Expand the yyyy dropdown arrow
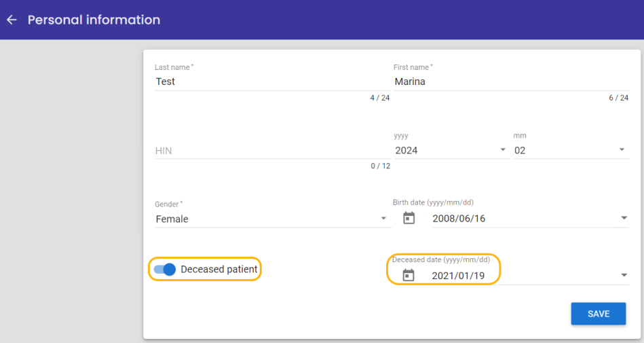Viewport: 644px width, 343px height. [503, 149]
